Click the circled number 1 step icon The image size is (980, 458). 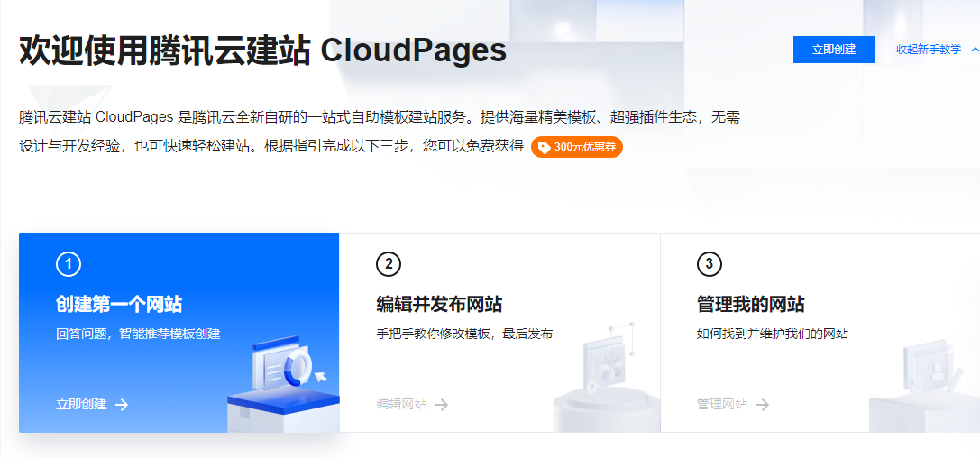coord(69,264)
